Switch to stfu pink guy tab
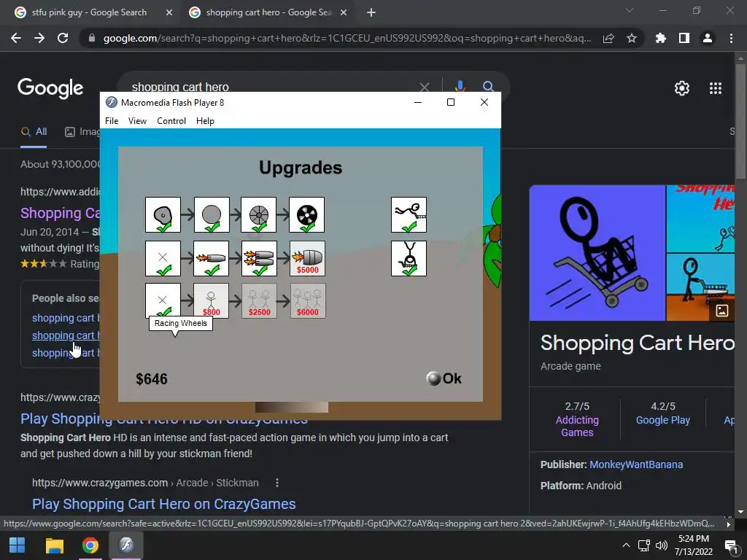This screenshot has height=560, width=747. [x=89, y=12]
